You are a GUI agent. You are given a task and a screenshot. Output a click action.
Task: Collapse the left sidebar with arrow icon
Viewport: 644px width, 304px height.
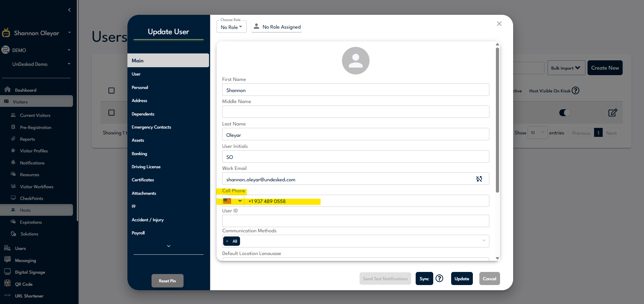tap(70, 10)
